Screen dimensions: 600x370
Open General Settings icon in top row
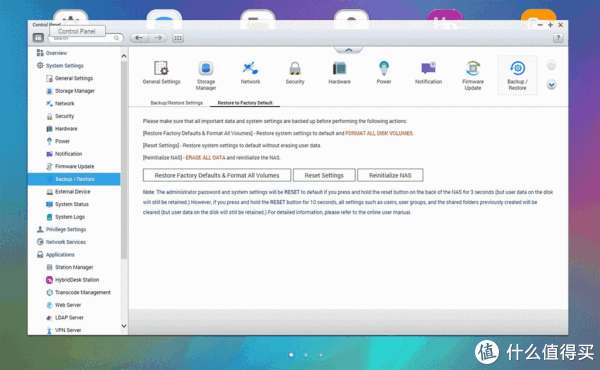[161, 73]
